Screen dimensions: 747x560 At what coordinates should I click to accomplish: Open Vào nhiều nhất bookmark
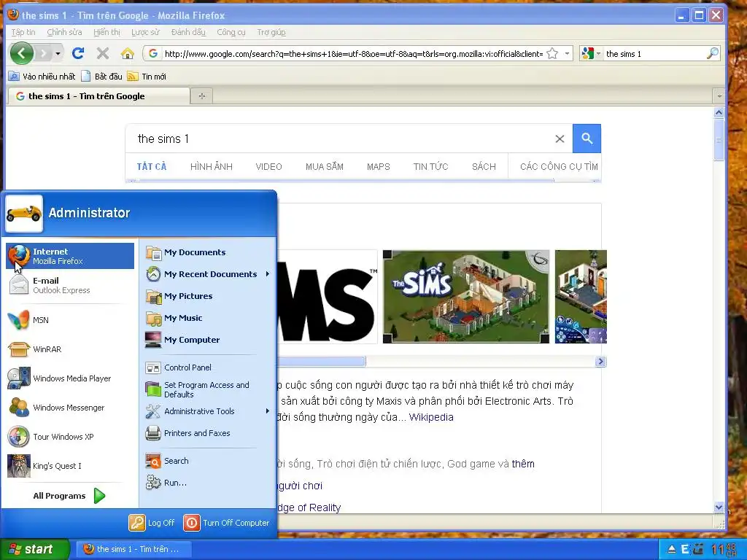[42, 76]
